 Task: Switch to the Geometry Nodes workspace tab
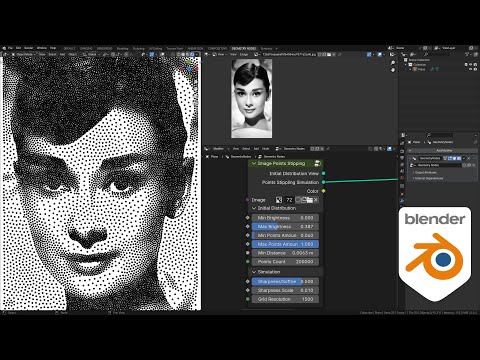coord(243,48)
